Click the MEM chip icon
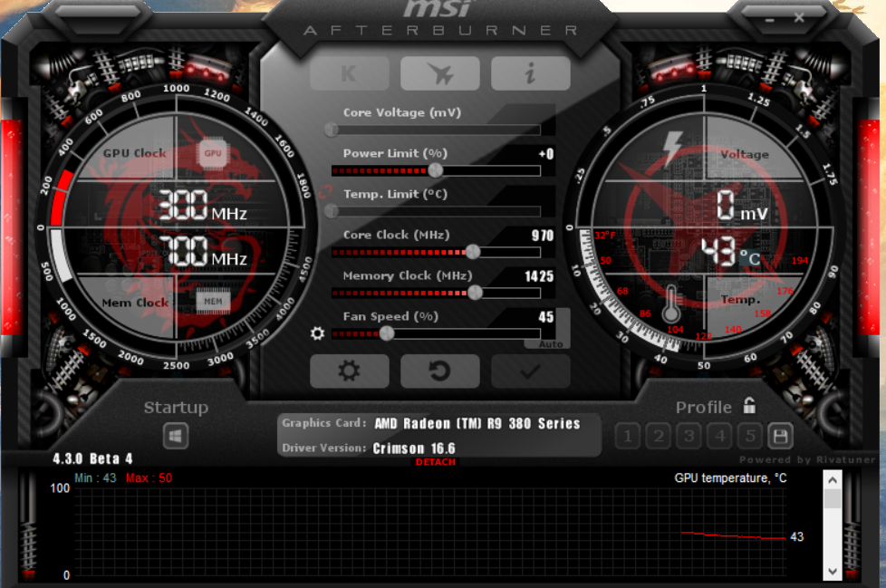The image size is (886, 588). pyautogui.click(x=213, y=301)
